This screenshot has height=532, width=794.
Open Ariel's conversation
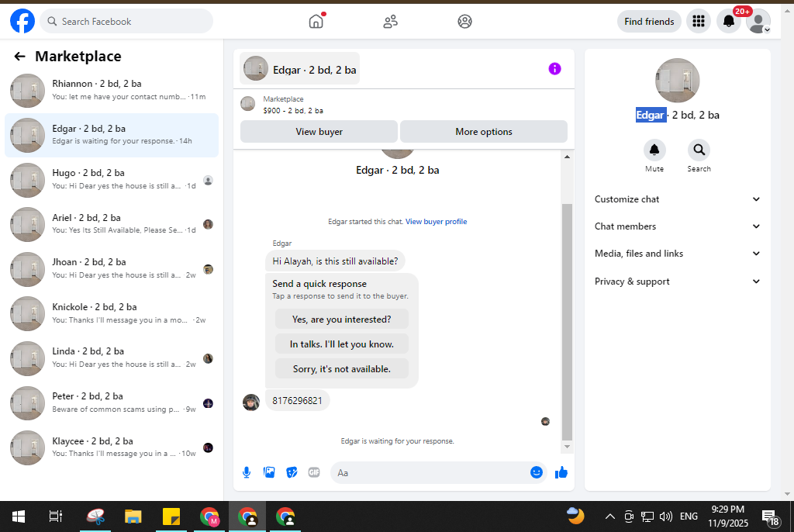point(112,224)
